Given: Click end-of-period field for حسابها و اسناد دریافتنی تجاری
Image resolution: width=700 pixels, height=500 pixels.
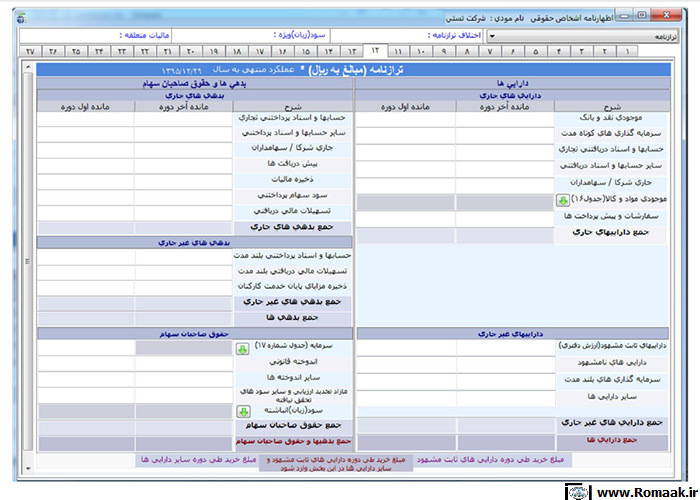Looking at the screenshot, I should click(x=504, y=152).
